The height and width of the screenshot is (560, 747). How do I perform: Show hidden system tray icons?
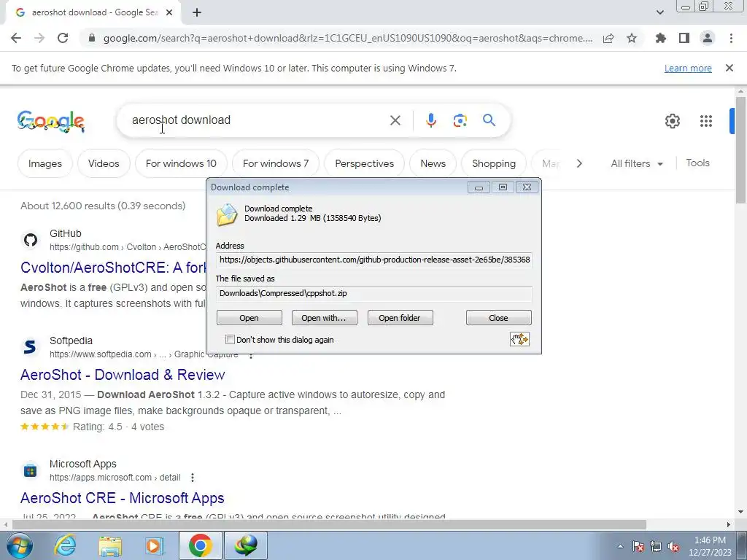tap(620, 546)
